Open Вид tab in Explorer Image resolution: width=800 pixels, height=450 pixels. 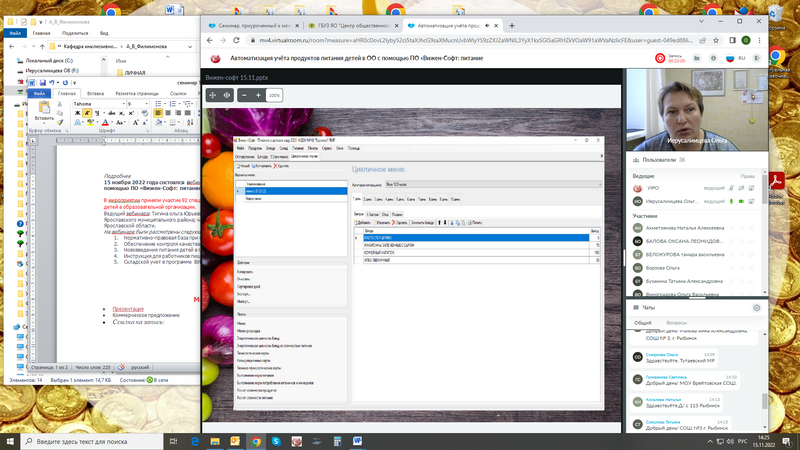[104, 33]
